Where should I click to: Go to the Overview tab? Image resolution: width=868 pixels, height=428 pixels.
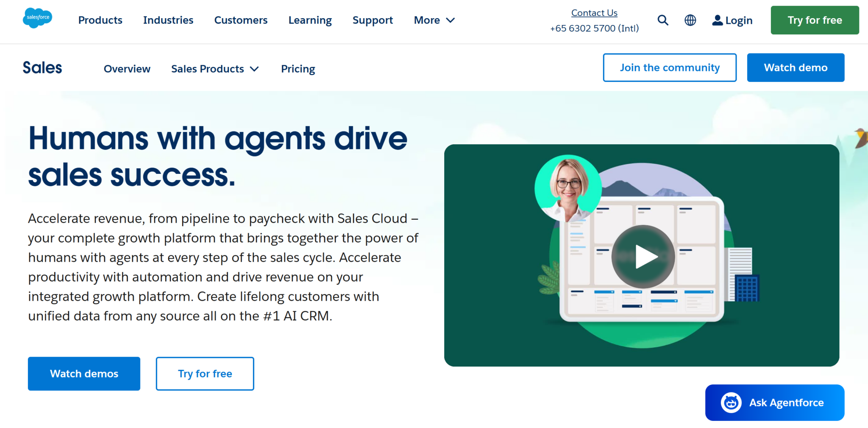tap(127, 69)
